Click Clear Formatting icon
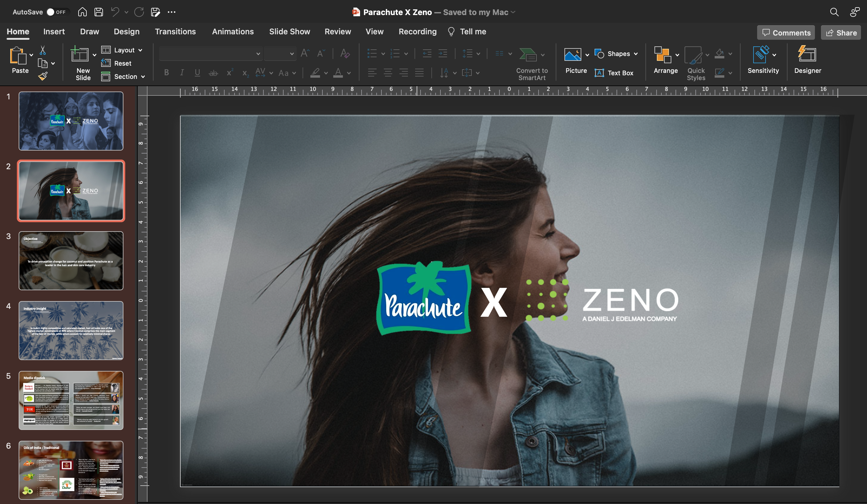 (345, 53)
